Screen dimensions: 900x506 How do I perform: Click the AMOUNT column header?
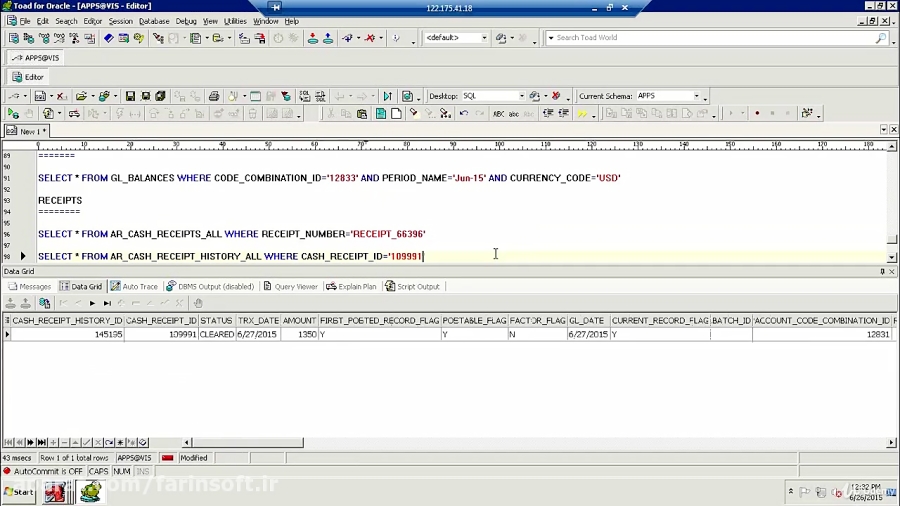pos(299,321)
